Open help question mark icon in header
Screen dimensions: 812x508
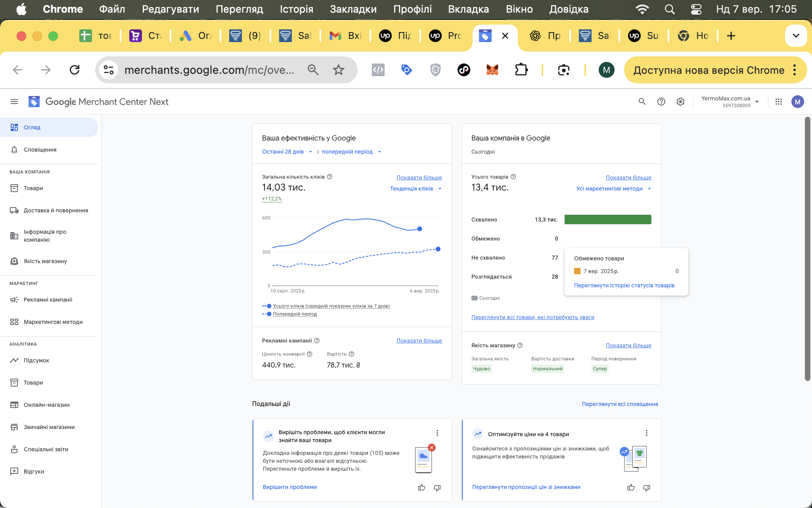pos(661,102)
